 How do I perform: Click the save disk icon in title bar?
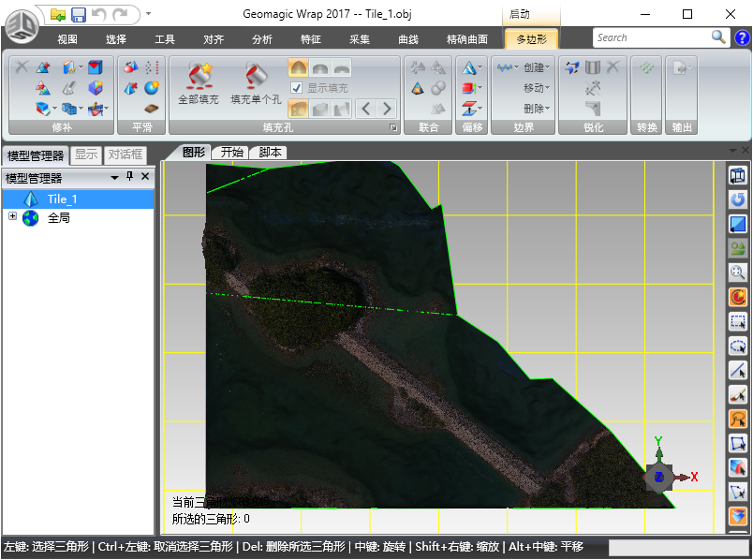[79, 14]
